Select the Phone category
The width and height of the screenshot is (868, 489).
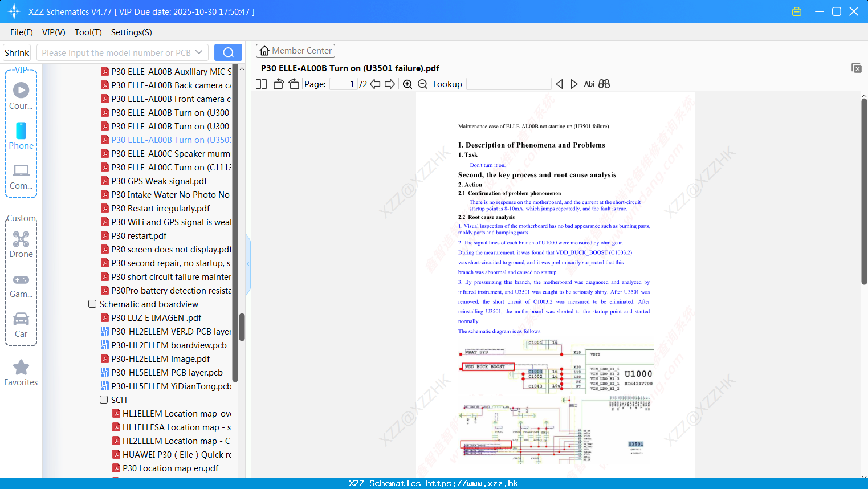[x=21, y=136]
